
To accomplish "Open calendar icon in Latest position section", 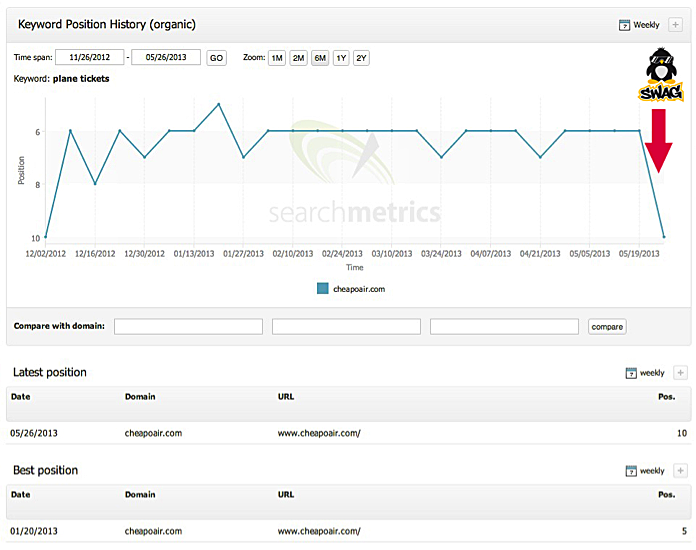I will (631, 373).
